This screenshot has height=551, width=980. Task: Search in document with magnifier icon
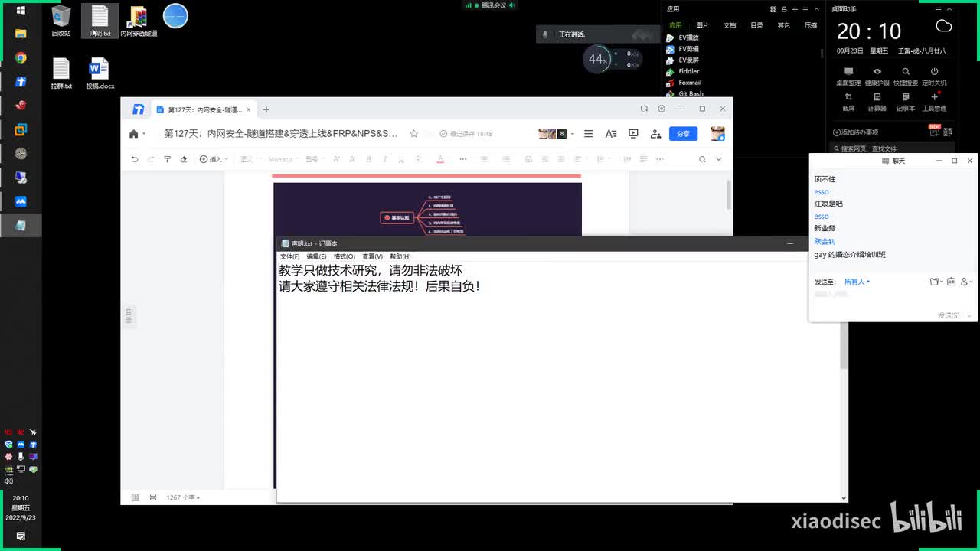point(702,159)
